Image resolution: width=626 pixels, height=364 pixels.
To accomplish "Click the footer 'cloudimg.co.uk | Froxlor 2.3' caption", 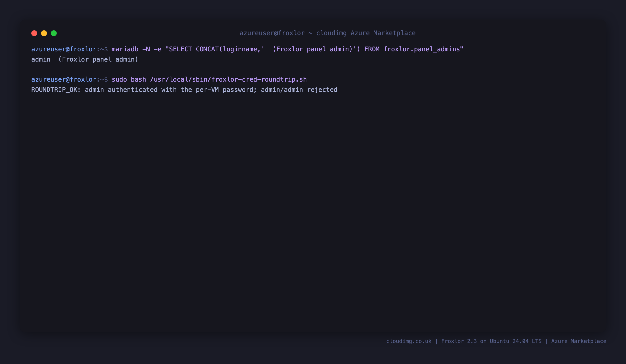I will (496, 341).
